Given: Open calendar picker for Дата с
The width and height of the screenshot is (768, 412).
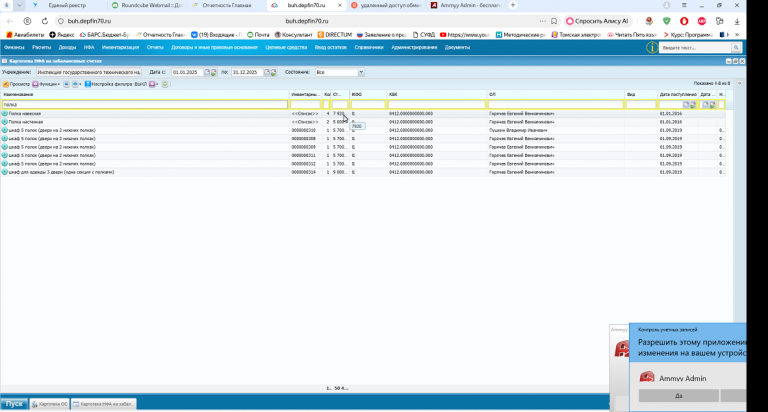Looking at the screenshot, I should coord(207,72).
